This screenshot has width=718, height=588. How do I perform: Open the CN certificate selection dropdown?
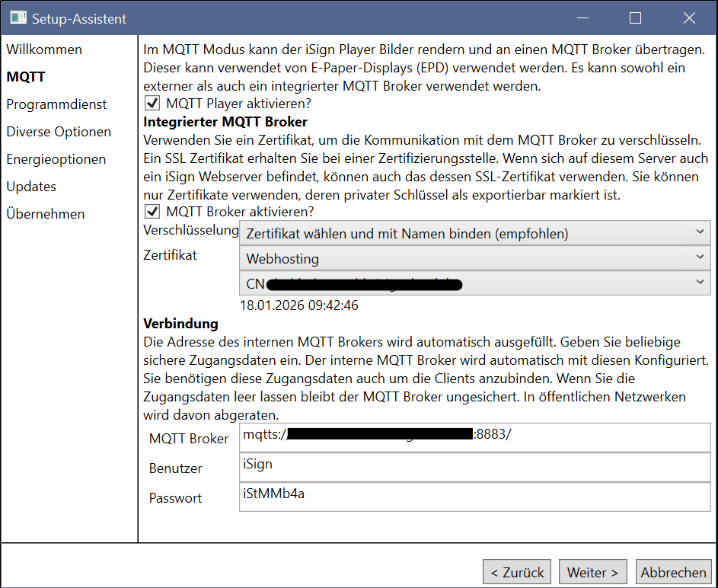pos(475,283)
